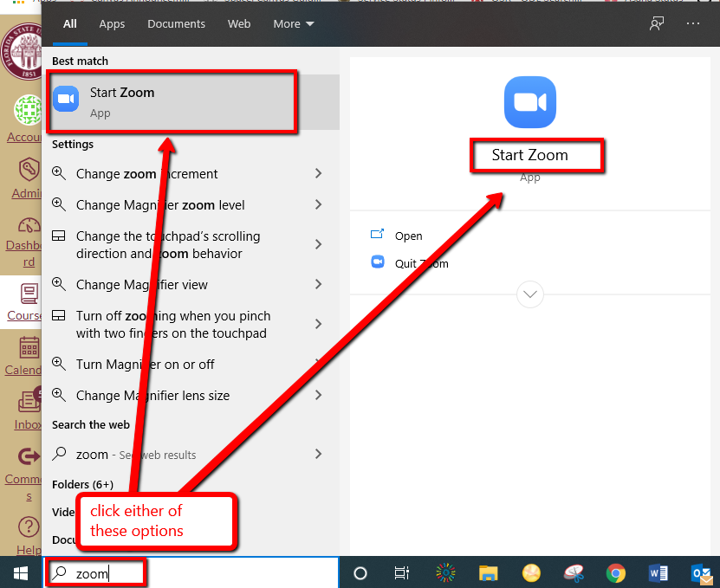Screen dimensions: 720x588
Task: Expand zoom web results arrow
Action: click(x=318, y=455)
